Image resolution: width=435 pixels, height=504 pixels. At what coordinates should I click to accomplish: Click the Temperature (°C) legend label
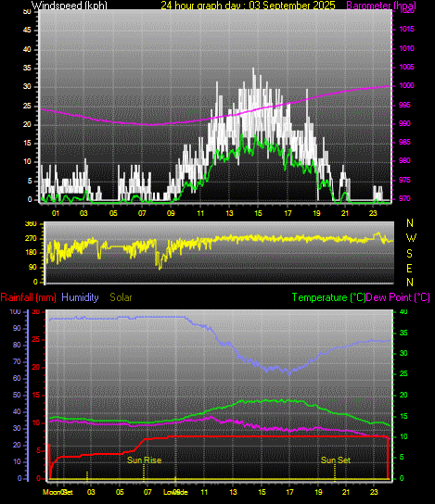(328, 297)
